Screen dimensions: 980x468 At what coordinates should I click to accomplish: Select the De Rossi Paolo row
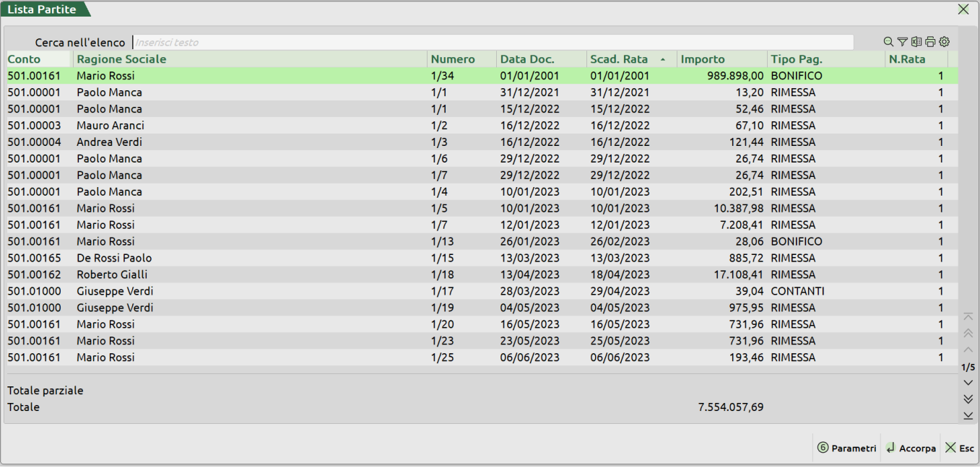click(x=114, y=259)
